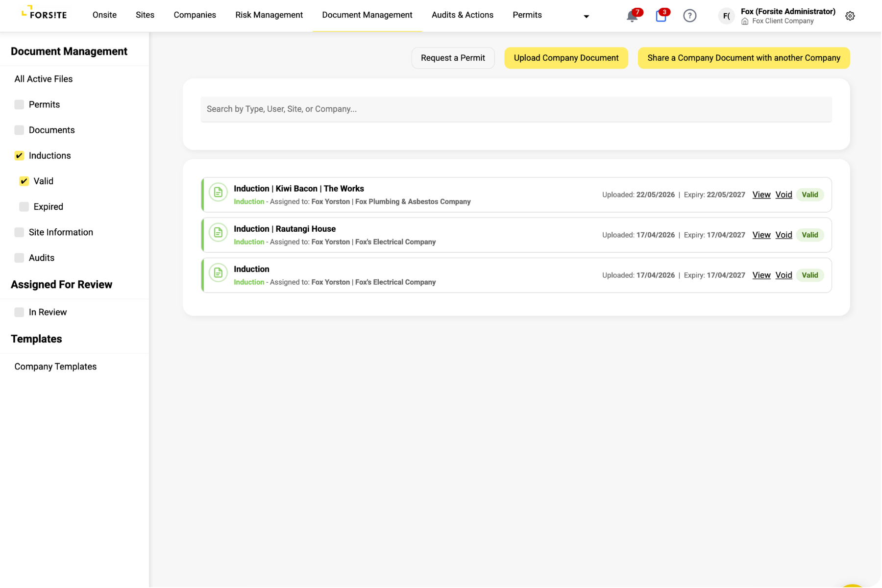Image resolution: width=882 pixels, height=588 pixels.
Task: Click 'Fox Plumbing & Asbestos Company' text
Action: click(413, 201)
